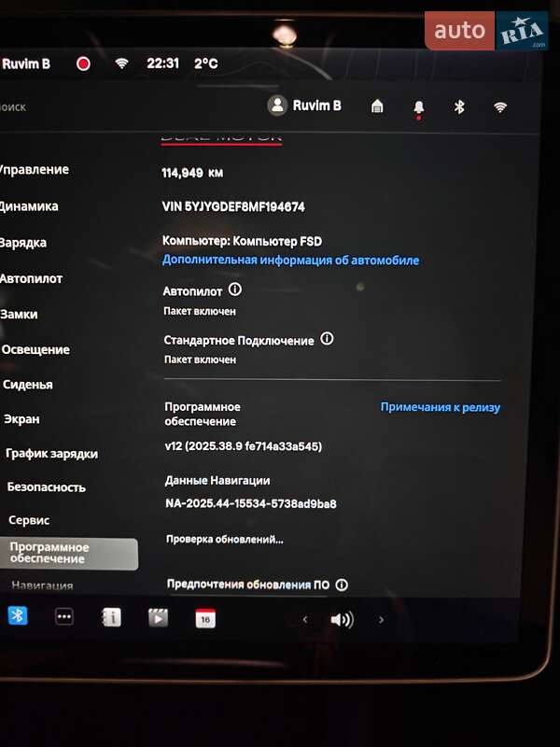The height and width of the screenshot is (747, 560).
Task: Show Стандартное Подключение info icon
Action: pyautogui.click(x=327, y=339)
